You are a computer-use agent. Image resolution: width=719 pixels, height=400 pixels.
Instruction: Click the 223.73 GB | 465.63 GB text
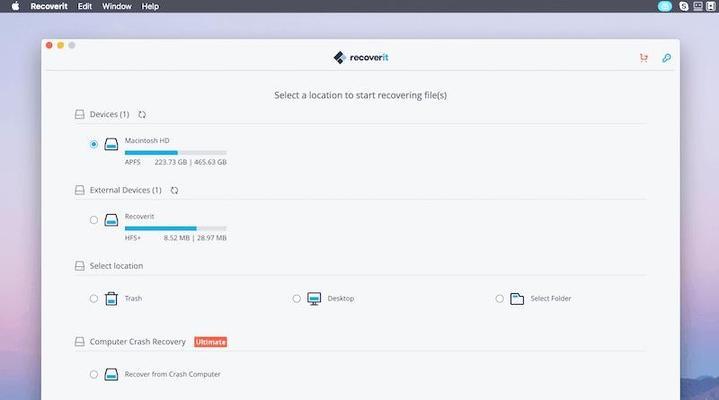tap(190, 162)
